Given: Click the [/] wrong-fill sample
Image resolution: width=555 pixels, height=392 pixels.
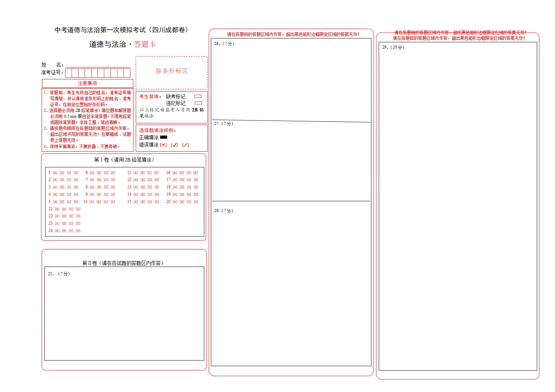Looking at the screenshot, I should (186, 145).
